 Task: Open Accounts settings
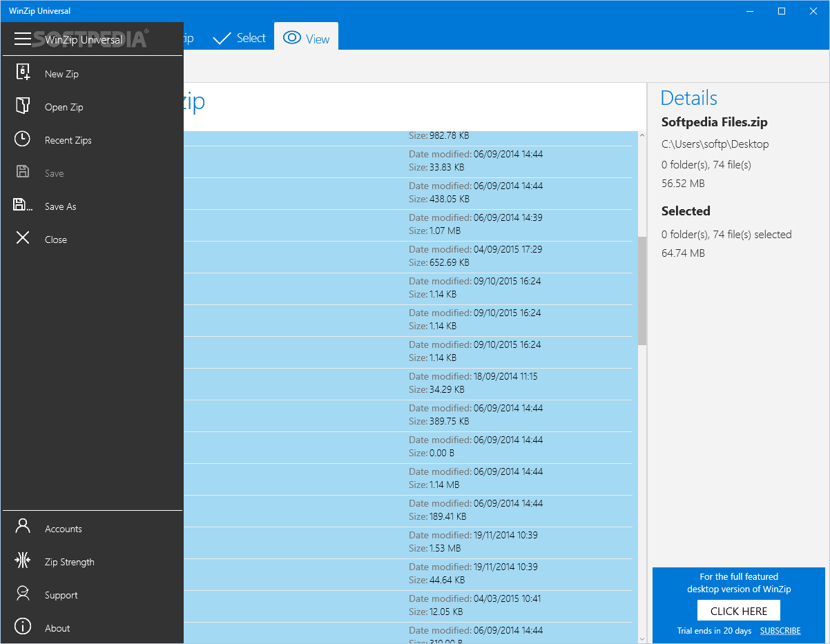coord(92,528)
